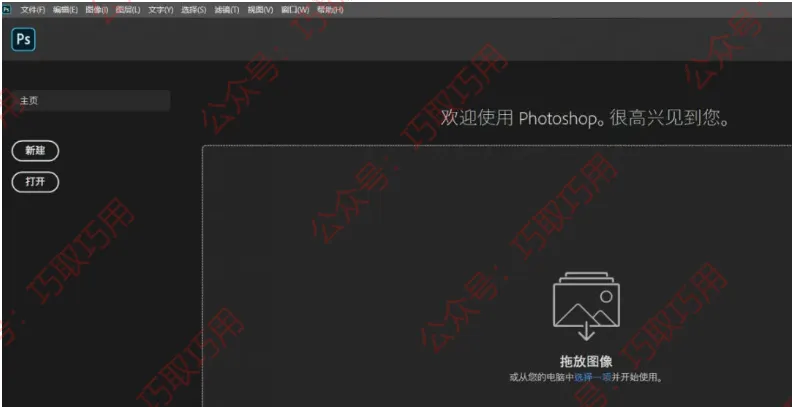Click the 欢迎使用 Photoshop welcome text
792x407 pixels.
click(x=586, y=118)
